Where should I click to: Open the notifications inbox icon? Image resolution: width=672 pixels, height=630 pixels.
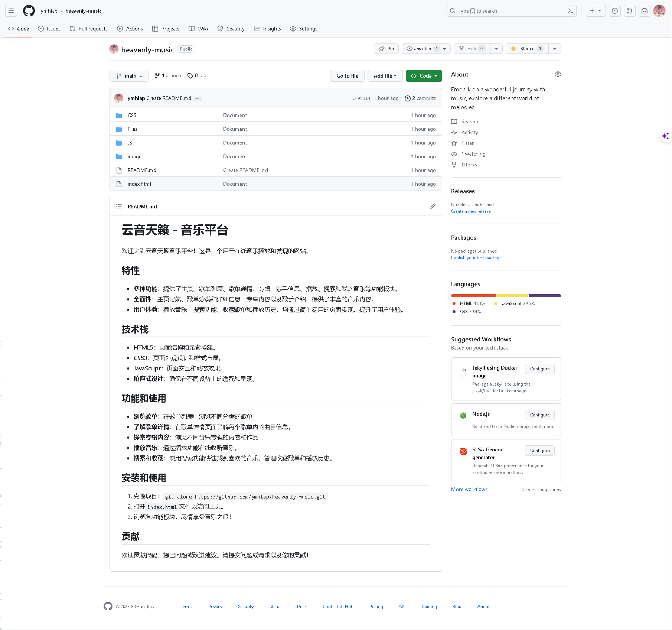(645, 11)
